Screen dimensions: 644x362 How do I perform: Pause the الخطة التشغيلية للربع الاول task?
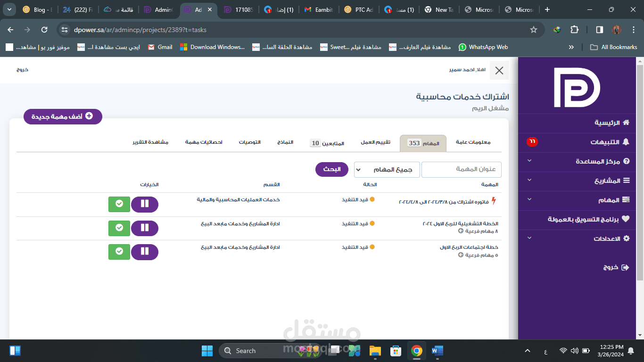[x=145, y=228]
